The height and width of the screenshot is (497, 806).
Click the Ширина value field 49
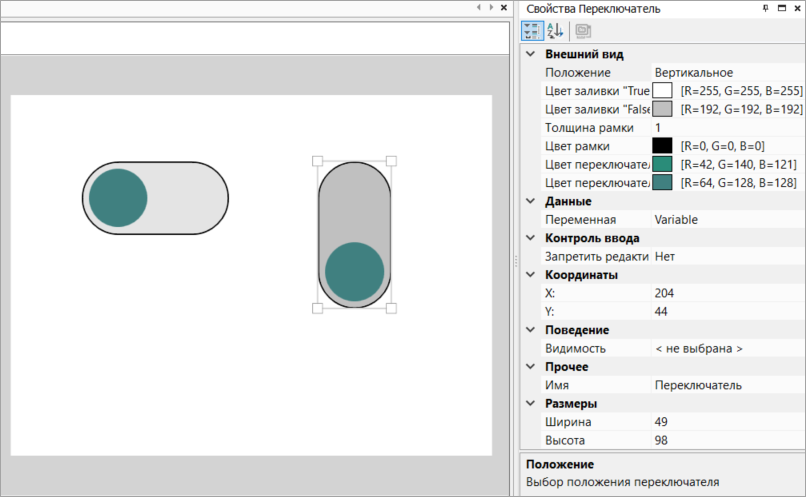727,422
